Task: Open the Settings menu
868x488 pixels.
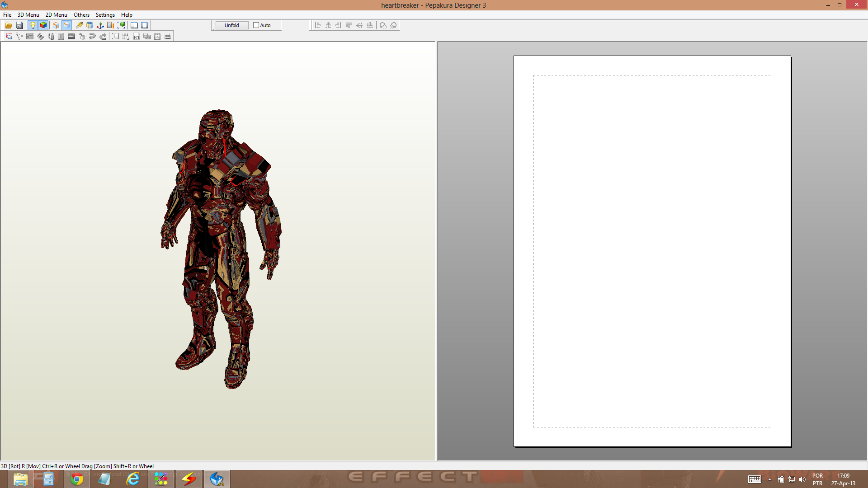Action: pos(105,15)
